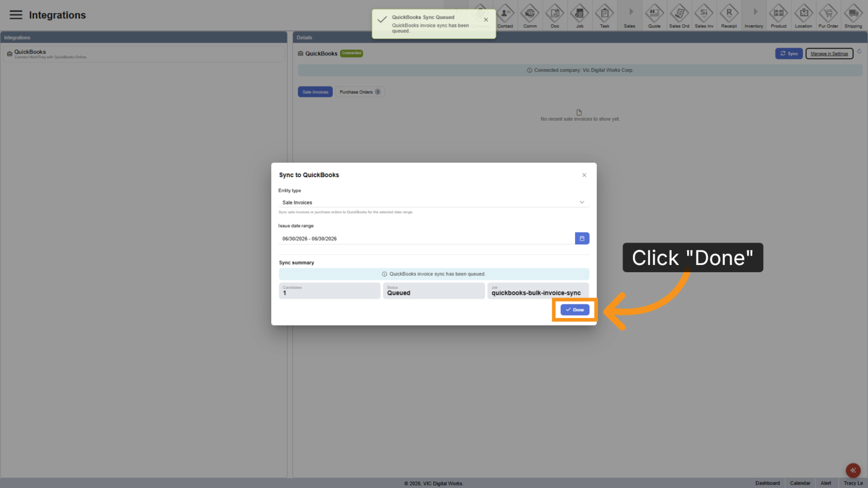Click the "QuickBooks invoice sync has been queued" summary notice

pyautogui.click(x=434, y=274)
